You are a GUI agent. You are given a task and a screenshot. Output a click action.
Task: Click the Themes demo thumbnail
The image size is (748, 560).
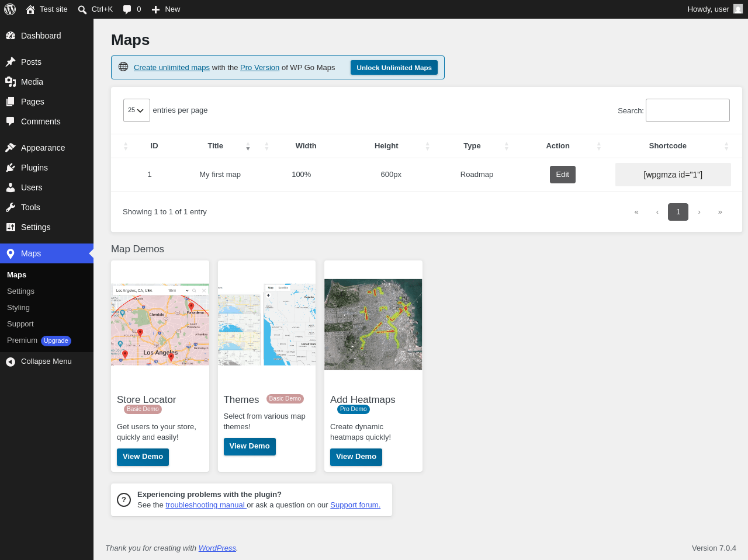[x=266, y=325]
